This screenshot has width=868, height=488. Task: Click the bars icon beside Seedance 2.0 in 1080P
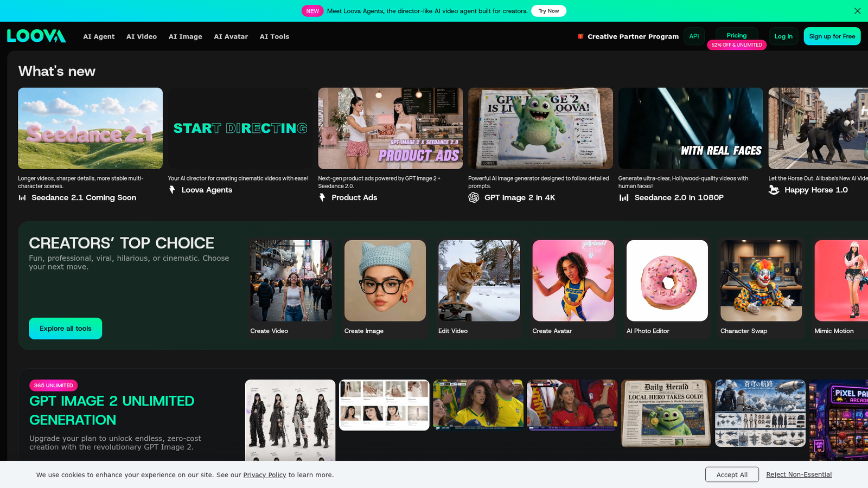pos(624,197)
